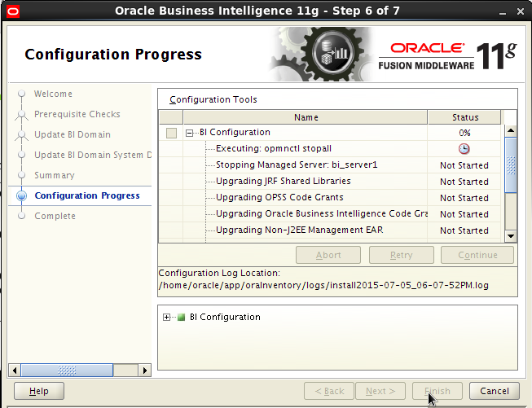Select the Update BI Domain System step
Screen dimensions: 532x408
93,155
